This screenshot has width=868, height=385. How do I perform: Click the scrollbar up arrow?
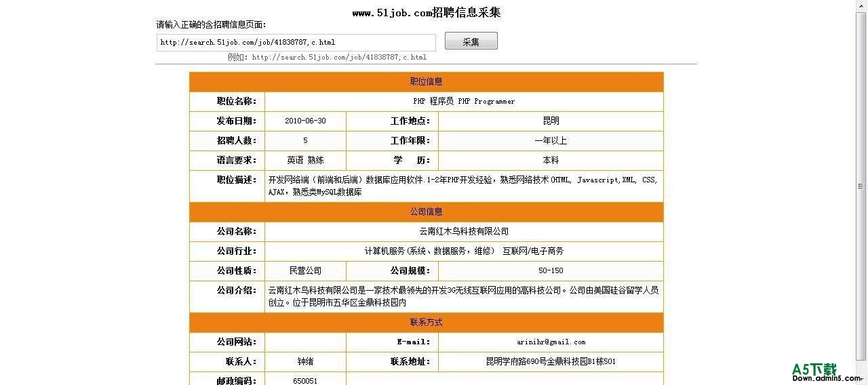pos(862,5)
